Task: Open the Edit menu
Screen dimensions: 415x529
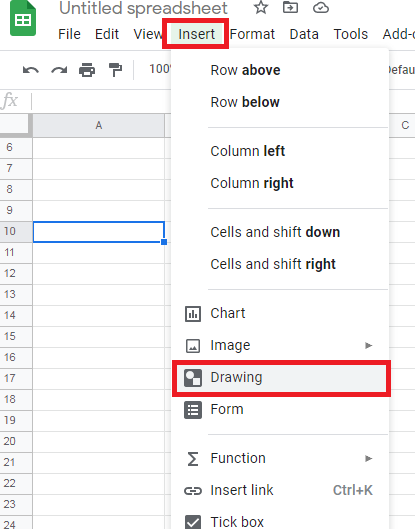Action: (x=107, y=34)
